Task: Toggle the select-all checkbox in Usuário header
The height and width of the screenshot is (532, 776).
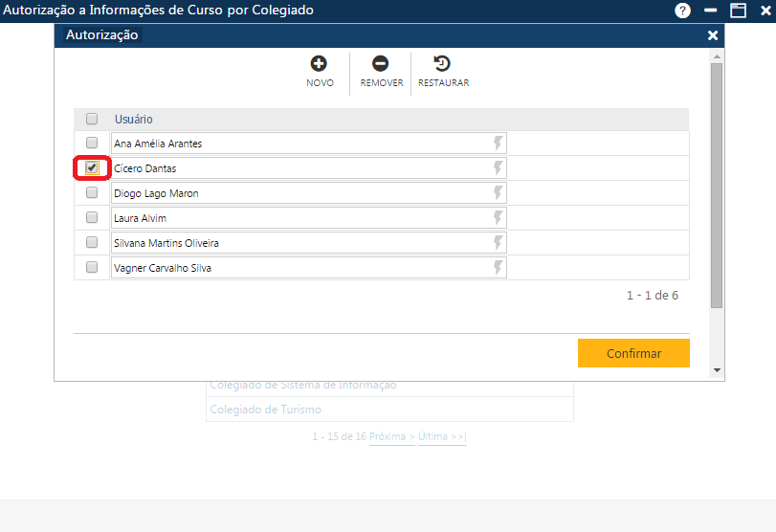Action: pyautogui.click(x=92, y=120)
